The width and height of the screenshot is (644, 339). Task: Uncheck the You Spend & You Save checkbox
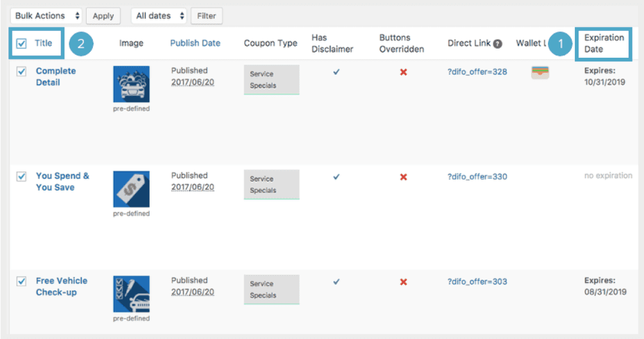21,176
